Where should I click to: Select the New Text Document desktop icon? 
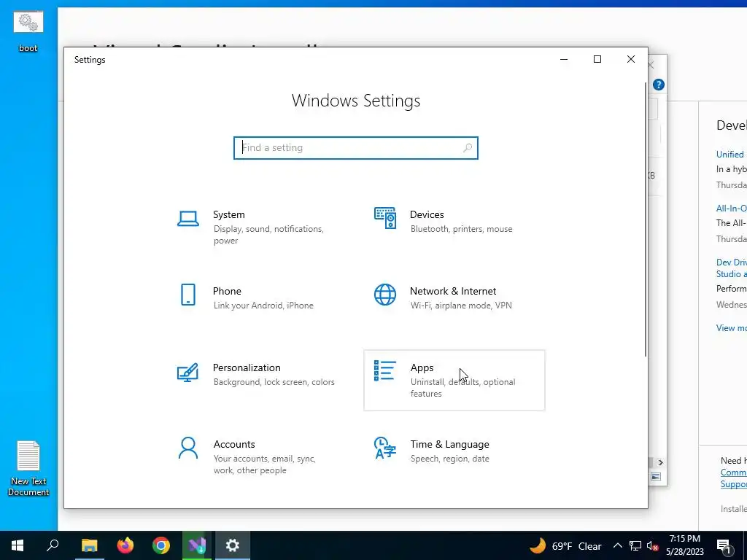(28, 469)
